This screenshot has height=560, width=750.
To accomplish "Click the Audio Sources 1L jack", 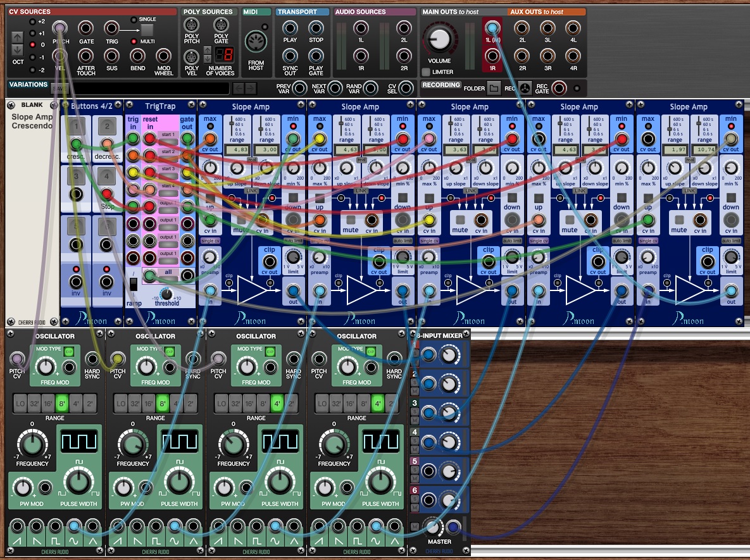I will [361, 28].
